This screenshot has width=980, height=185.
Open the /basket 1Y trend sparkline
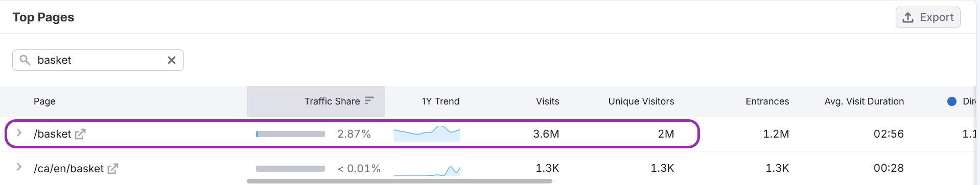pyautogui.click(x=427, y=134)
